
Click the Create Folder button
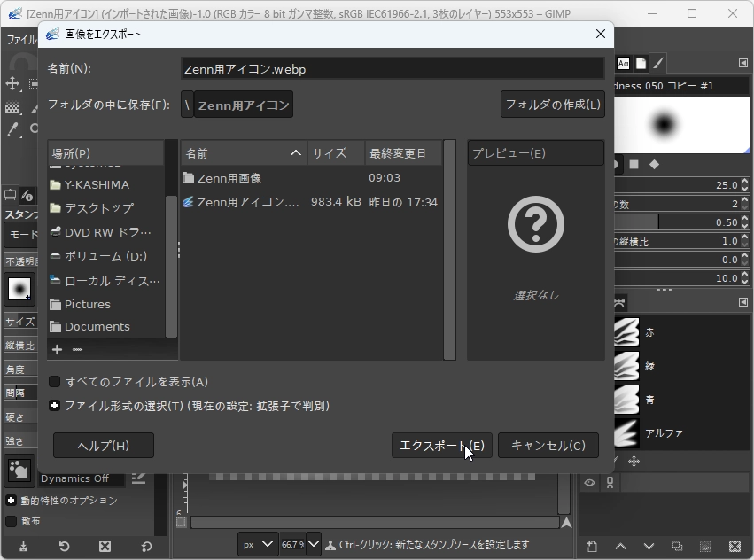(553, 105)
